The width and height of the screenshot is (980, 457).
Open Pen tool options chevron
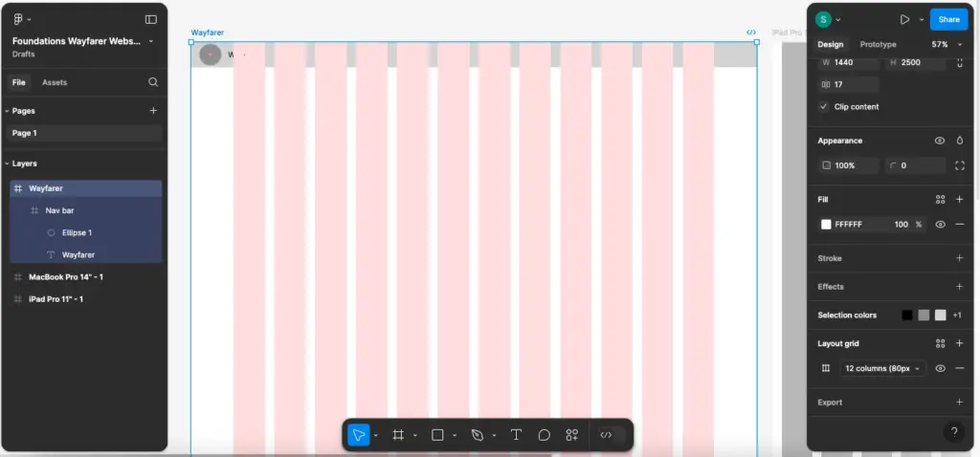pyautogui.click(x=494, y=436)
